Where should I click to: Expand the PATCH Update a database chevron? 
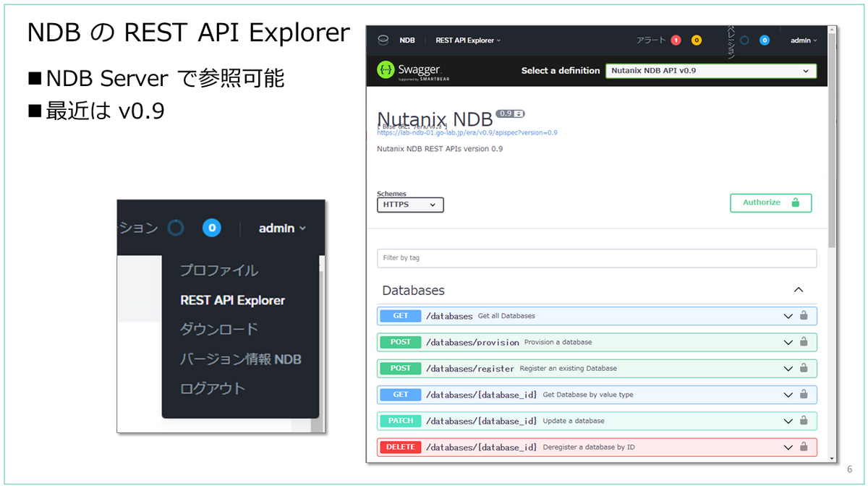point(788,421)
